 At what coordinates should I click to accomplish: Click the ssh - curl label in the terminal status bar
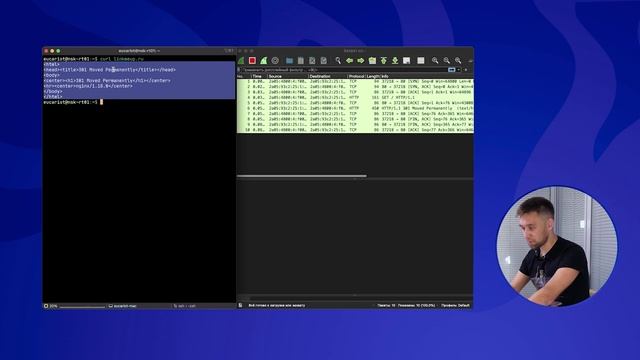tap(185, 306)
